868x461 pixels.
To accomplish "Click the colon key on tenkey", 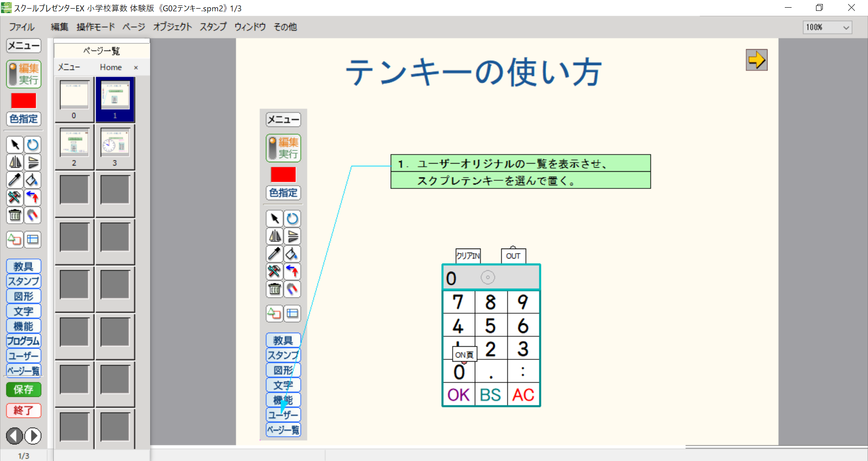I will point(524,372).
